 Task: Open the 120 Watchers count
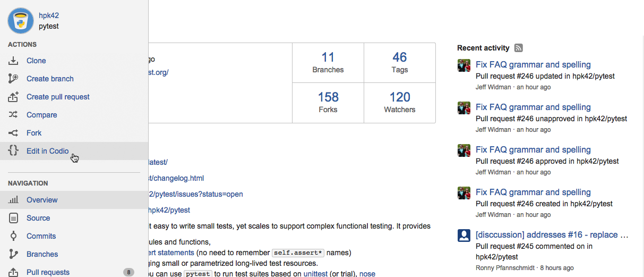click(x=399, y=102)
